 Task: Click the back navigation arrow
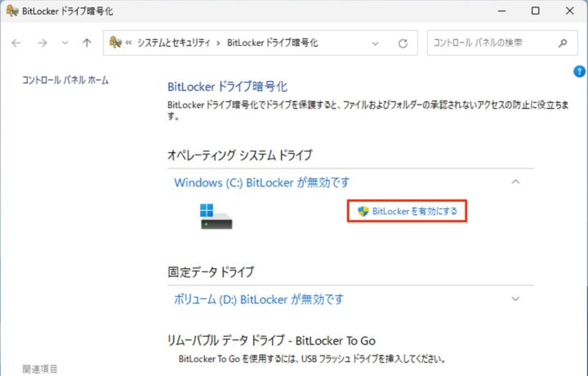(16, 43)
